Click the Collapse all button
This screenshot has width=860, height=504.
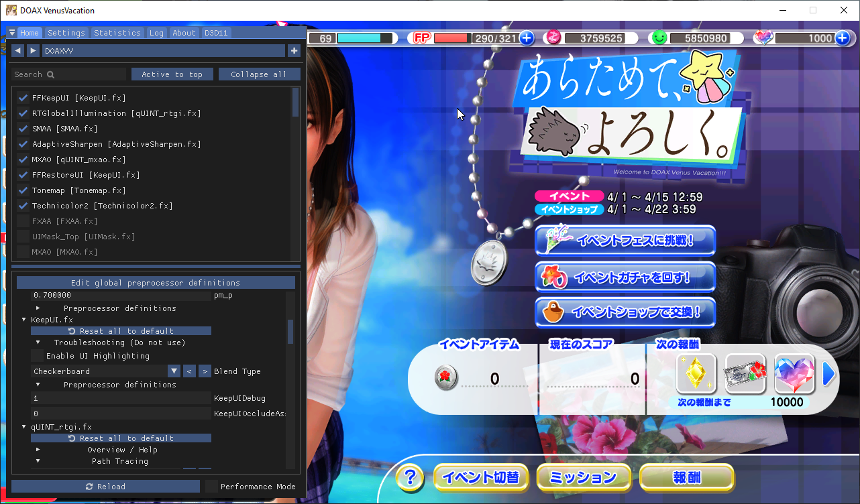coord(259,74)
